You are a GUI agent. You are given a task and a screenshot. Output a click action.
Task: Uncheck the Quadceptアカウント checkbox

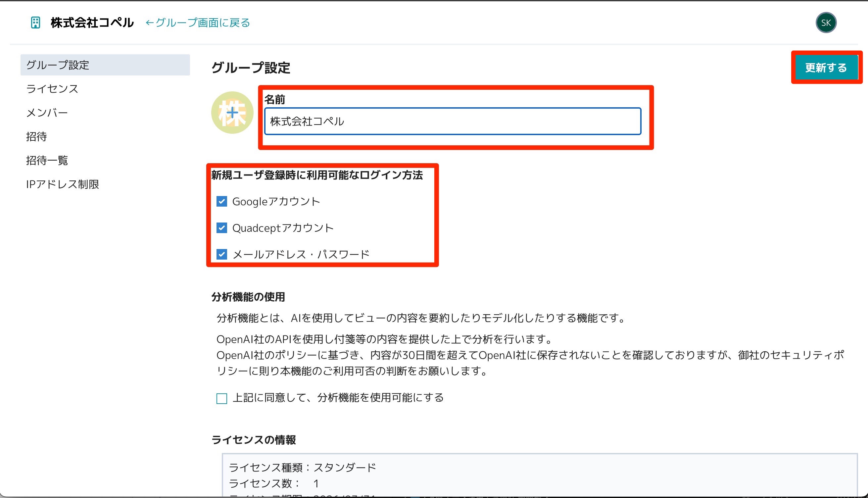click(221, 228)
